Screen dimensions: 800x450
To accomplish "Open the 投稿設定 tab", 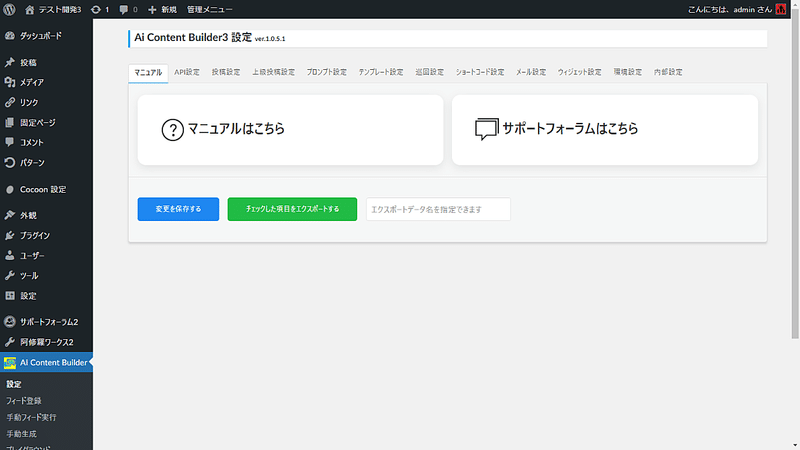I will [x=226, y=72].
